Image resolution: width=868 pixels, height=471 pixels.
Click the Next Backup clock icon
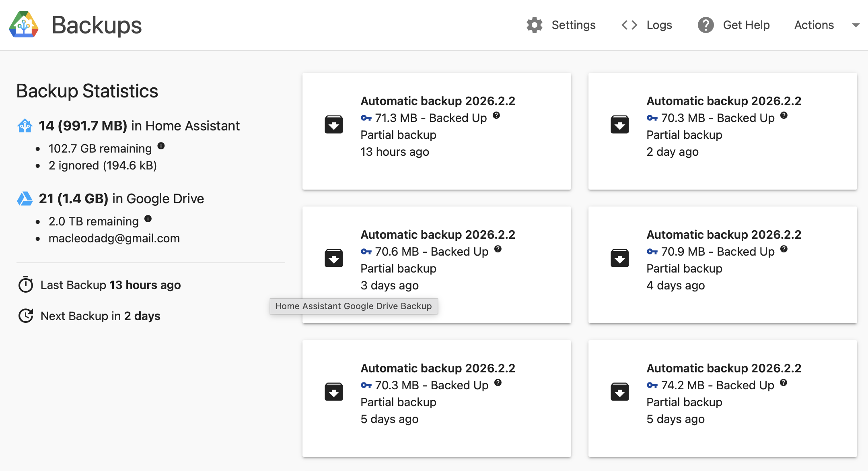pos(26,316)
